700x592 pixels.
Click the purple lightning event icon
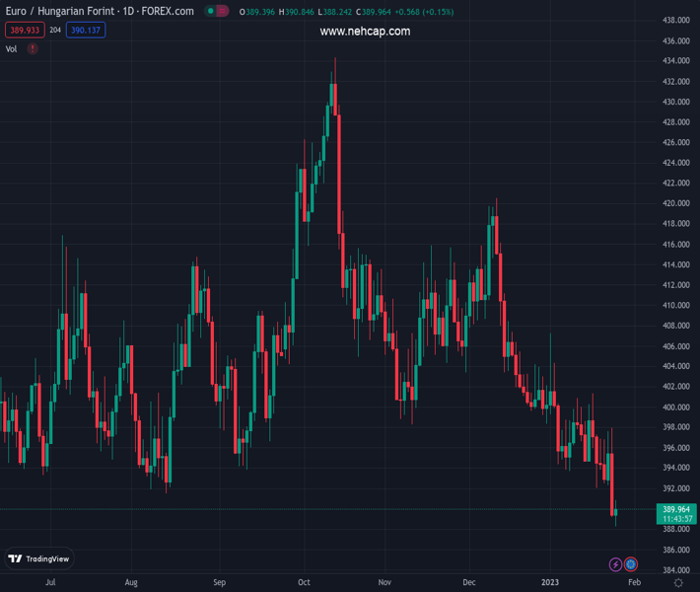pos(615,564)
